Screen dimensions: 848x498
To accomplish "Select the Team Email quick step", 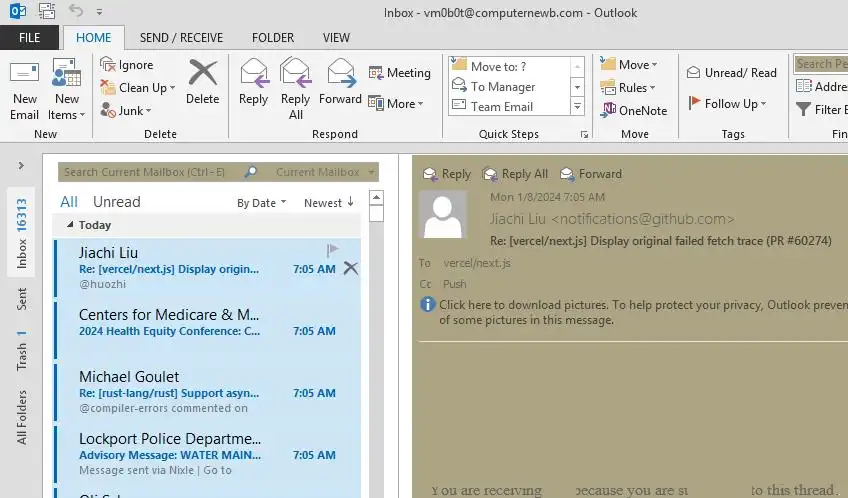I will point(510,107).
